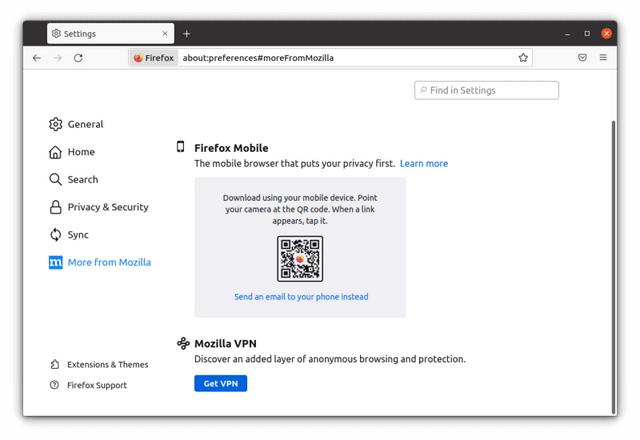
Task: Click the Firefox Mobile QR code
Action: (300, 259)
